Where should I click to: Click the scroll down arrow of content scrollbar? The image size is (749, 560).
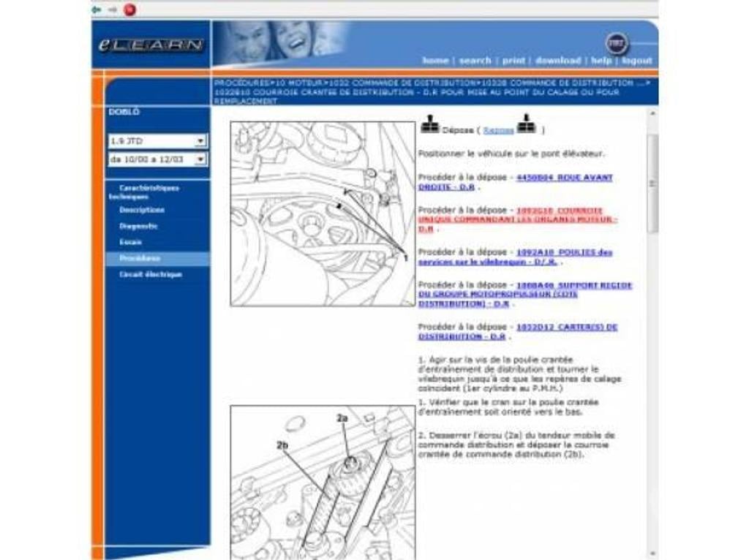click(x=652, y=553)
